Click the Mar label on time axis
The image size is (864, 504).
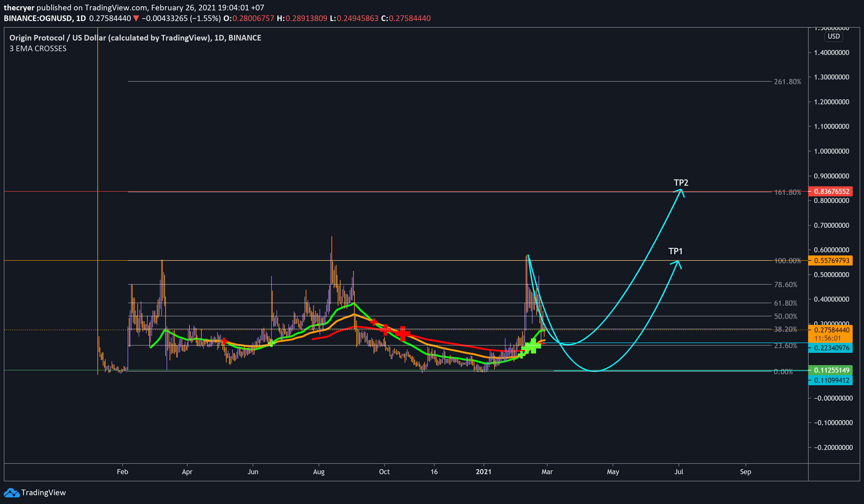click(x=547, y=472)
